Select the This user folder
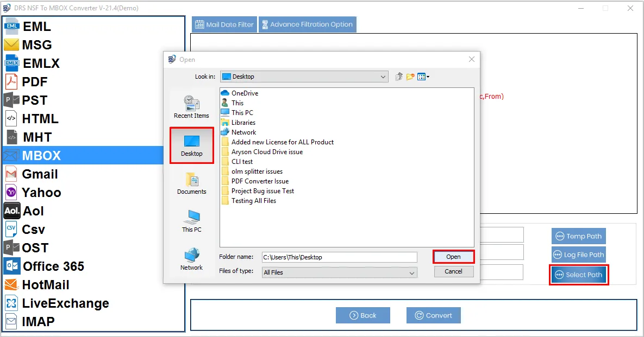 (x=233, y=103)
